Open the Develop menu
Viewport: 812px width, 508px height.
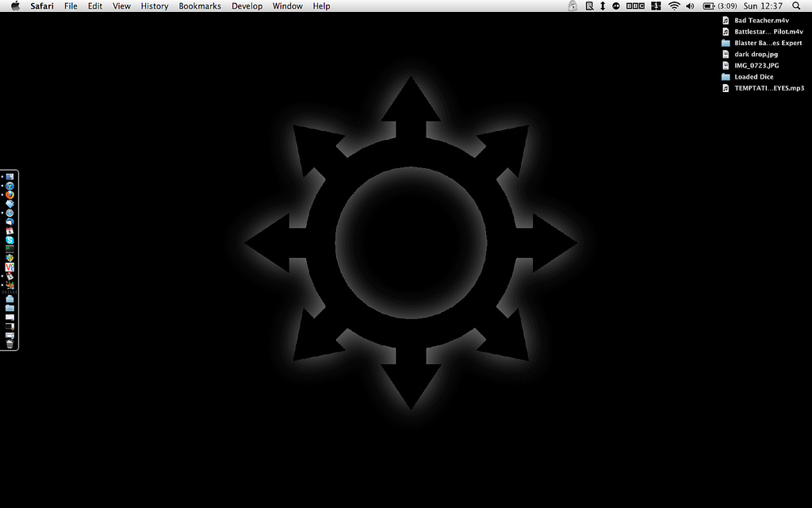(247, 6)
